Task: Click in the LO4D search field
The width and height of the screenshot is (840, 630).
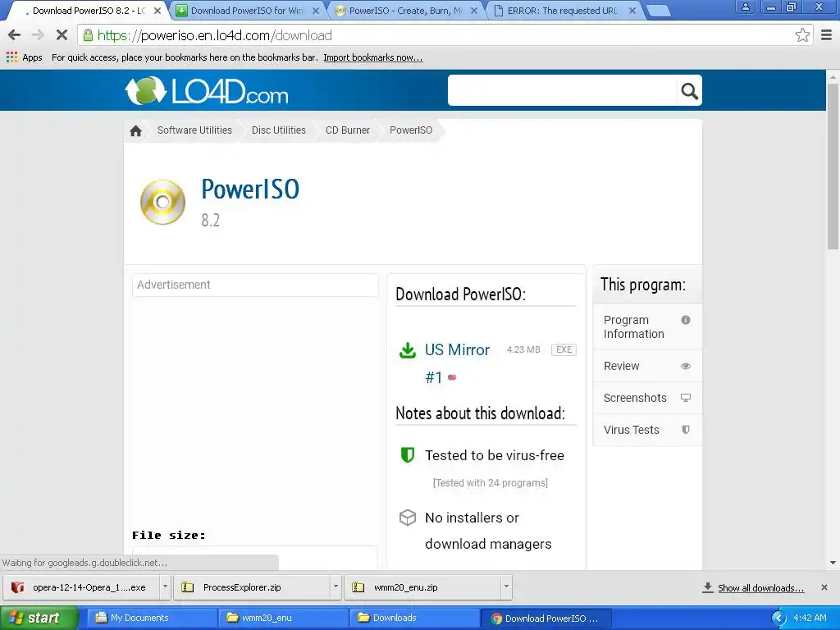Action: (563, 90)
